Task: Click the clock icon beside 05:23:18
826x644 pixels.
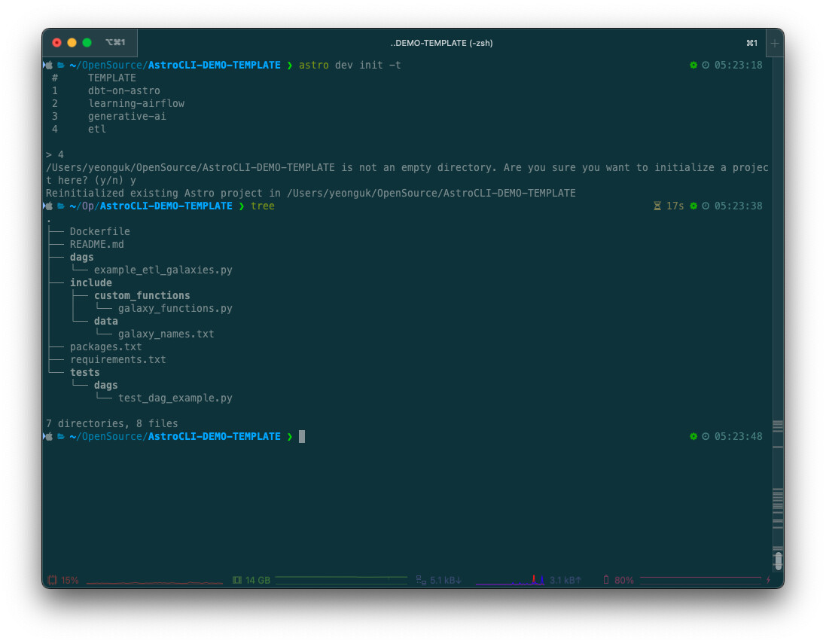Action: (x=706, y=65)
